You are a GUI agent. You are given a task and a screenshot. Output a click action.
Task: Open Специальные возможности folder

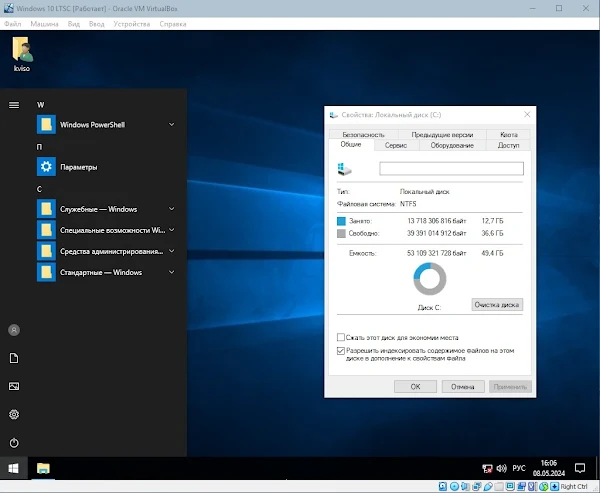pyautogui.click(x=105, y=230)
